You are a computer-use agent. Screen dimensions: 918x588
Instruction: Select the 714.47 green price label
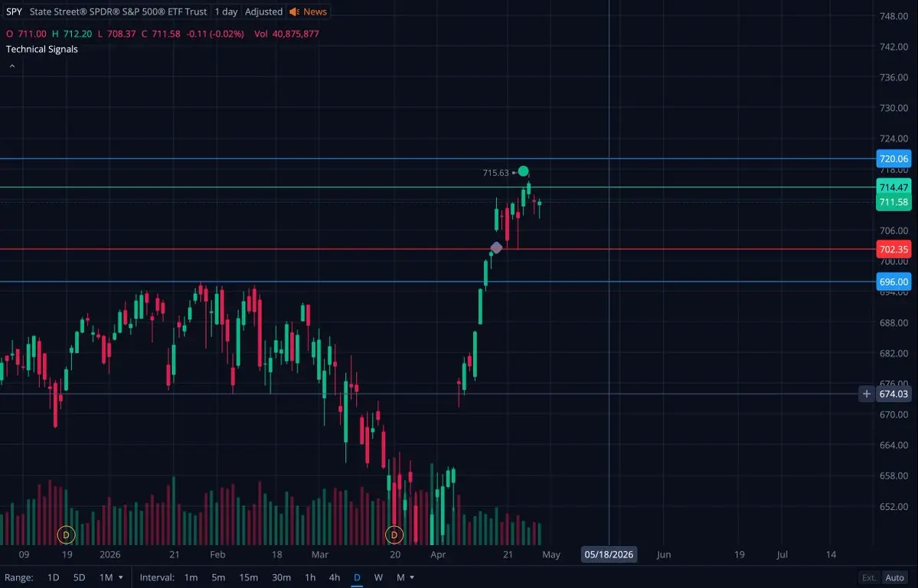coord(893,188)
